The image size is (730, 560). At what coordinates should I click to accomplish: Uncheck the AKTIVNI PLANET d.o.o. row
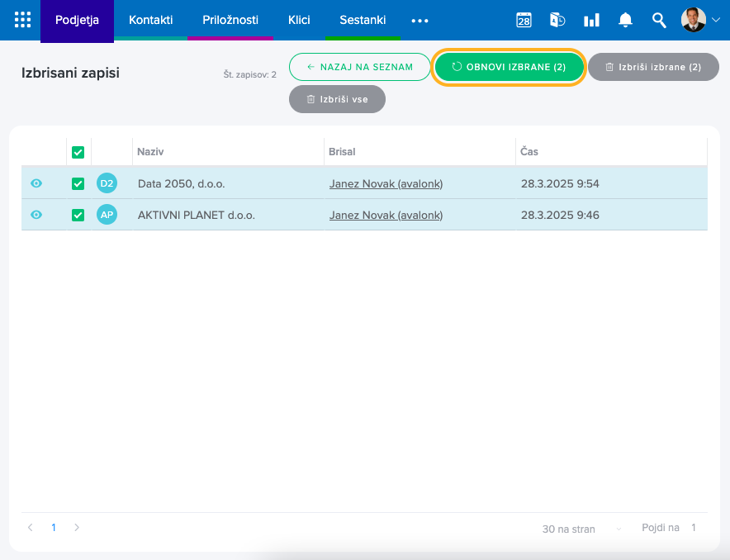[78, 215]
